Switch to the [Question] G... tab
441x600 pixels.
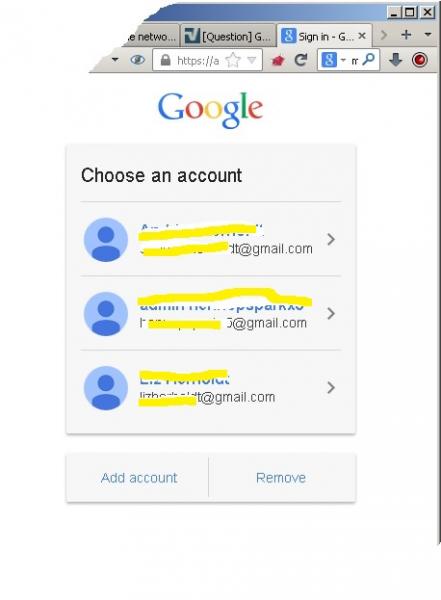pyautogui.click(x=228, y=36)
